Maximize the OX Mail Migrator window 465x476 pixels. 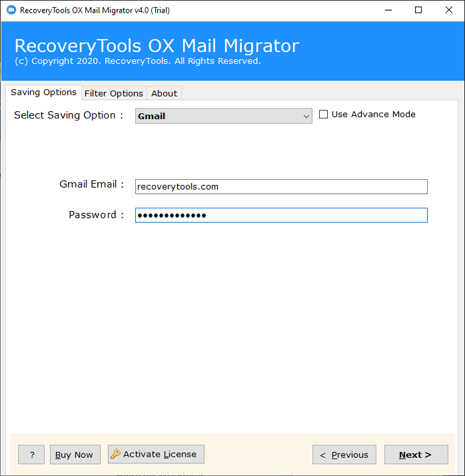(418, 11)
